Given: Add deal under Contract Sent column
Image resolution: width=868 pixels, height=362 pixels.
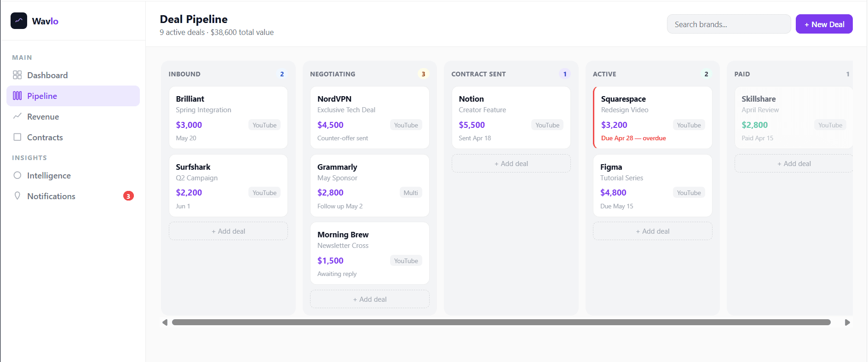Looking at the screenshot, I should point(511,164).
